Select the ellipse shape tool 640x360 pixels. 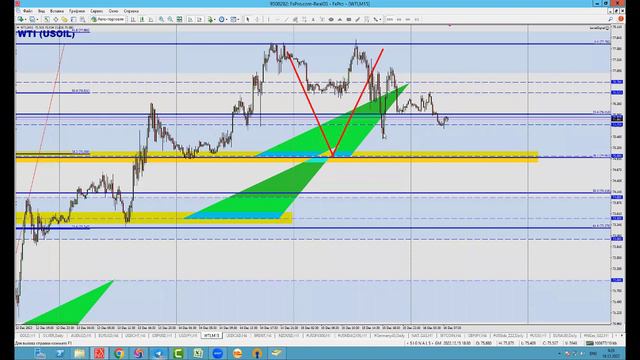pos(331,19)
